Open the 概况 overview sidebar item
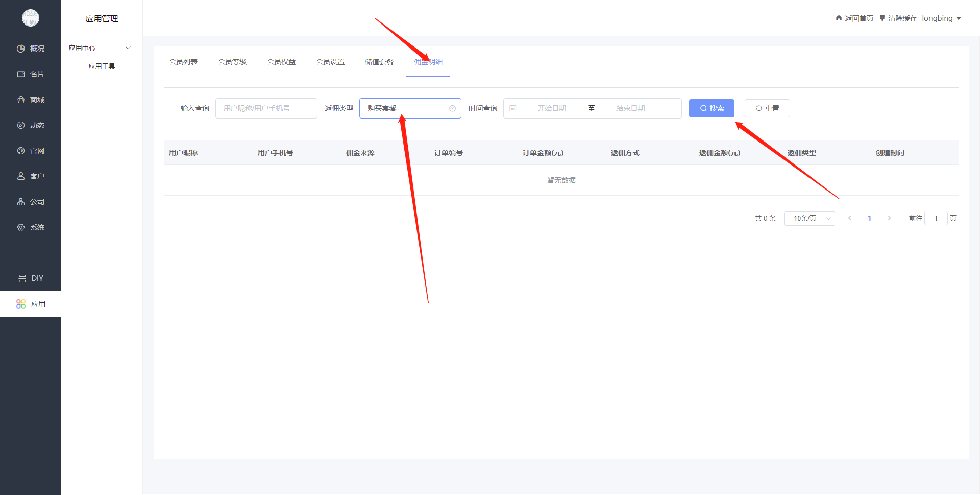 coord(31,49)
